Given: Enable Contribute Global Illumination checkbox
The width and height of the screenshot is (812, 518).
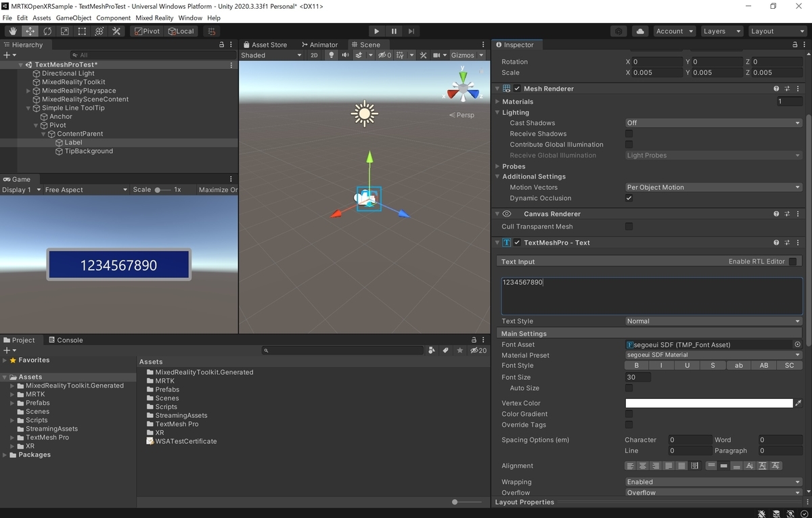Looking at the screenshot, I should [629, 145].
